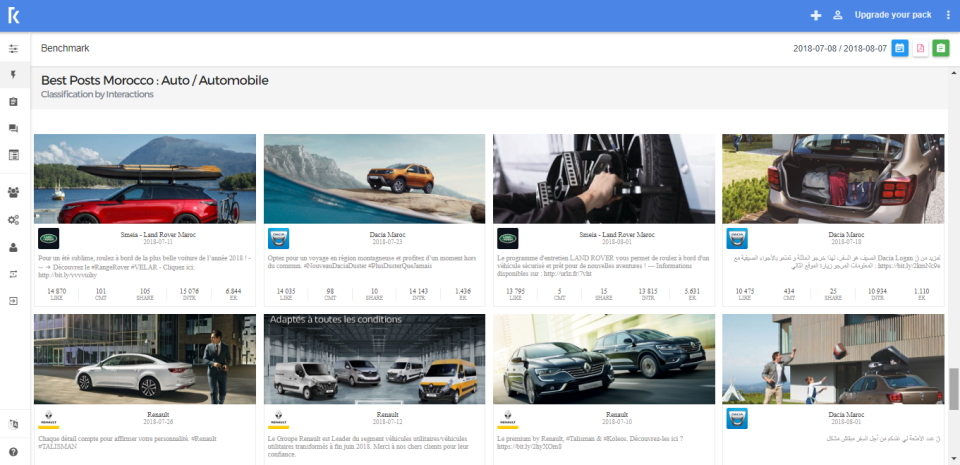
Task: Select the lightning bolt sidebar icon
Action: (x=13, y=75)
